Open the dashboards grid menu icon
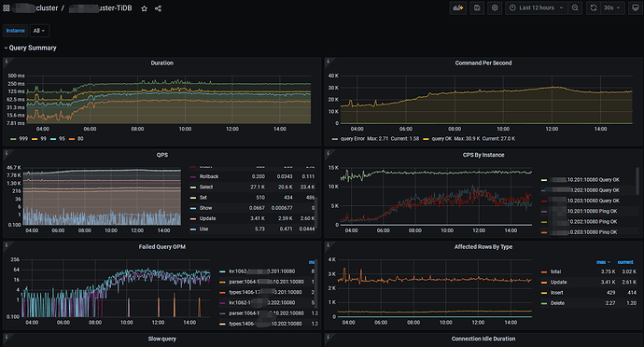The image size is (644, 347). click(7, 7)
